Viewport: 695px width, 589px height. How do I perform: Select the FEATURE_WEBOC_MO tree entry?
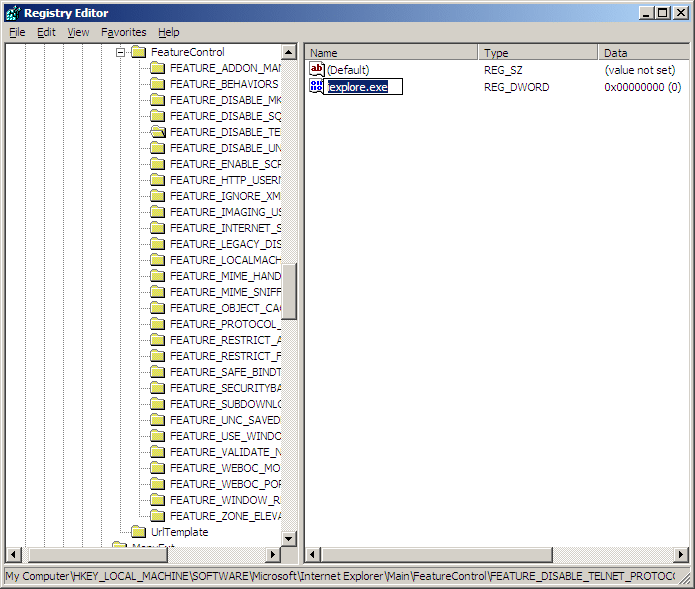click(x=226, y=468)
